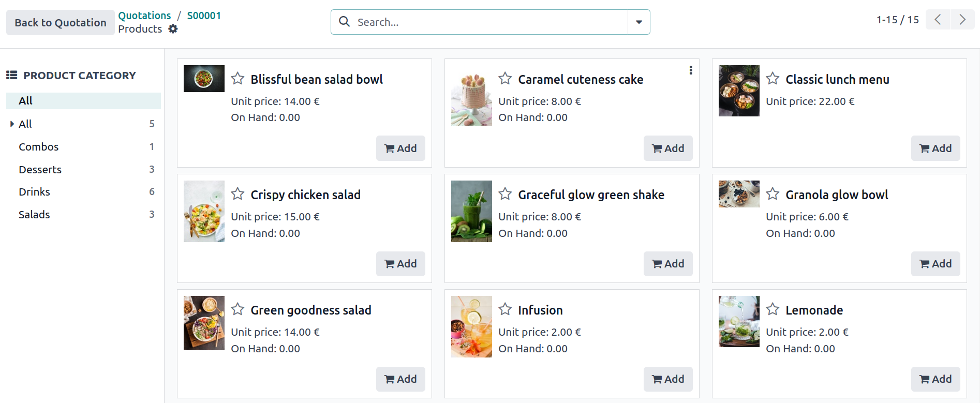980x403 pixels.
Task: Click the previous page arrow control
Action: coord(937,19)
